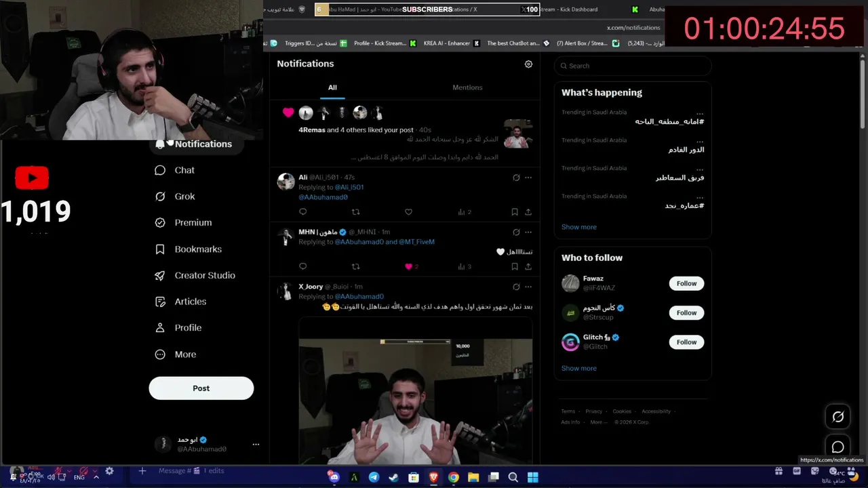Open Telegram from the taskbar
This screenshot has height=488, width=868.
pyautogui.click(x=374, y=477)
